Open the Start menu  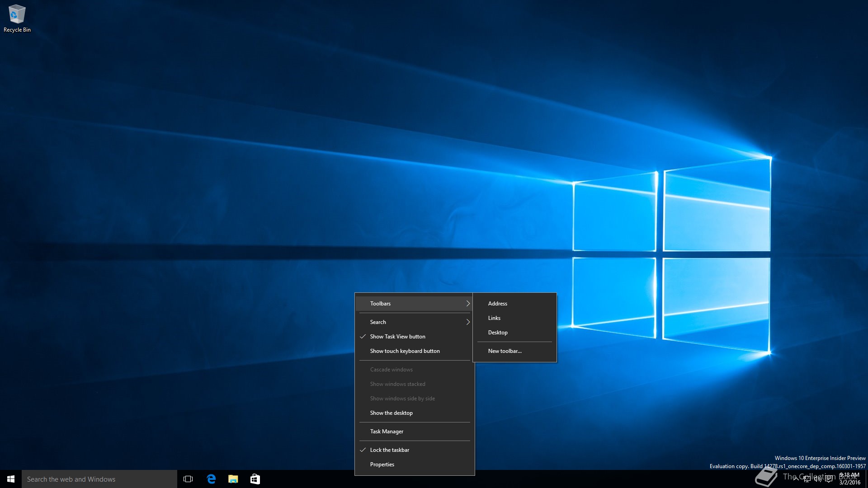click(11, 479)
